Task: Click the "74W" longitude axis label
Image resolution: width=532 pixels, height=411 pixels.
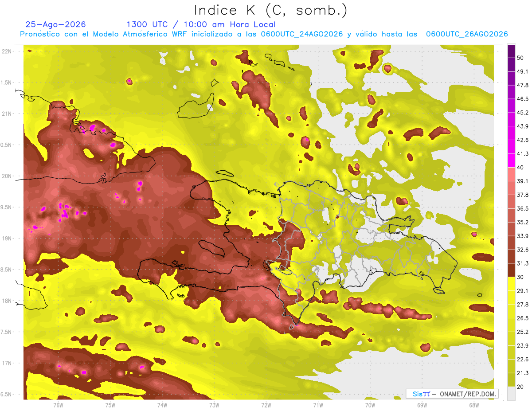Action: (162, 405)
